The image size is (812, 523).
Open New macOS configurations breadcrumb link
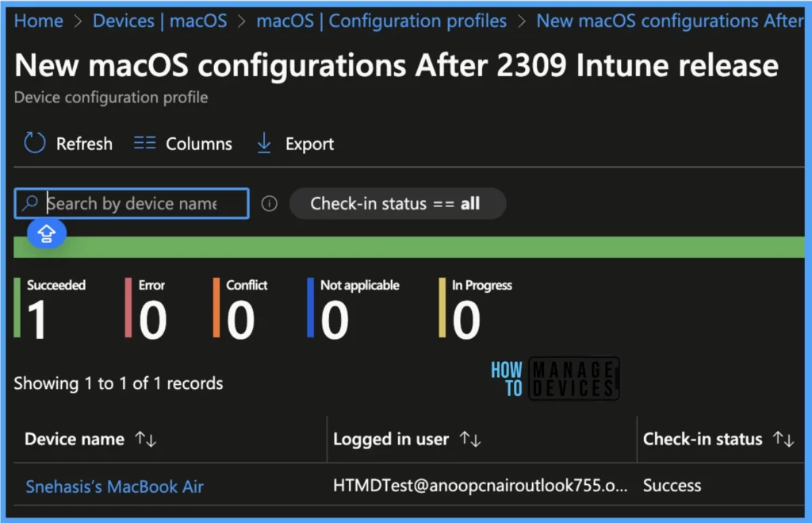670,21
